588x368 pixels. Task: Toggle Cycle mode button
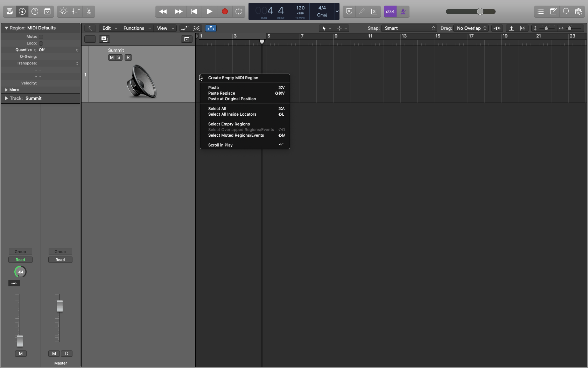pos(239,12)
